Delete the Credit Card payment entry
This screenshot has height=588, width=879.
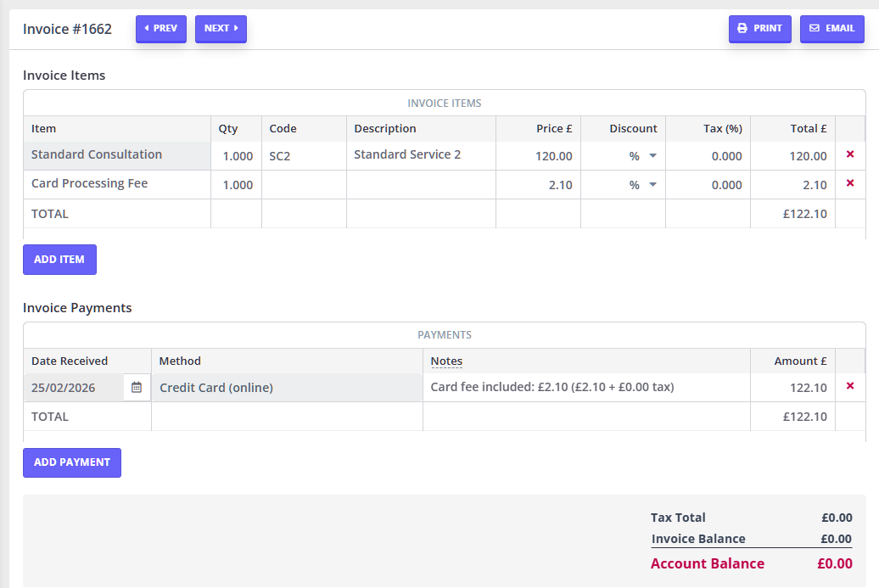(x=850, y=387)
